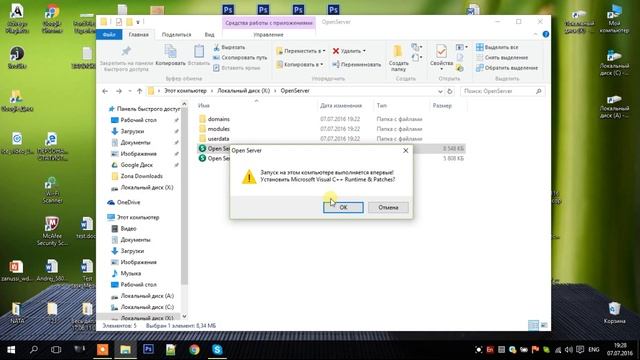Select Локальный диск (C:) in navigation pane
640x360 pixels.
tap(147, 307)
